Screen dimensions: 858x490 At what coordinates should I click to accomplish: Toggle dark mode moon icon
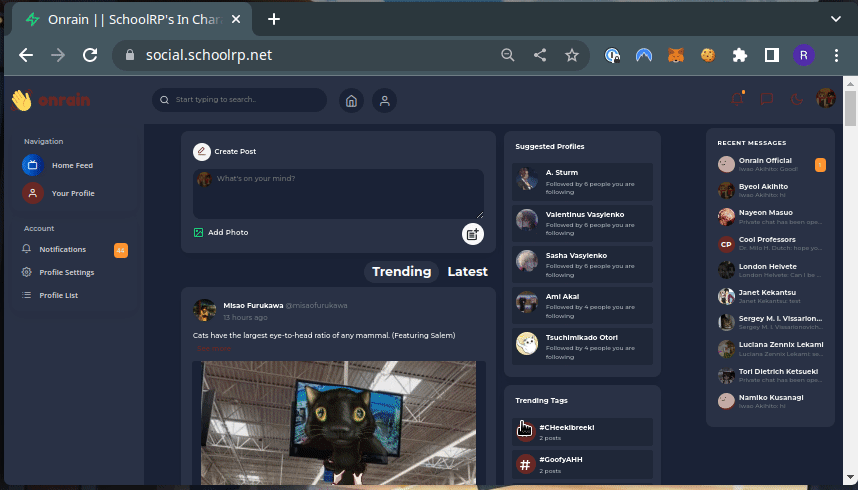tap(797, 99)
